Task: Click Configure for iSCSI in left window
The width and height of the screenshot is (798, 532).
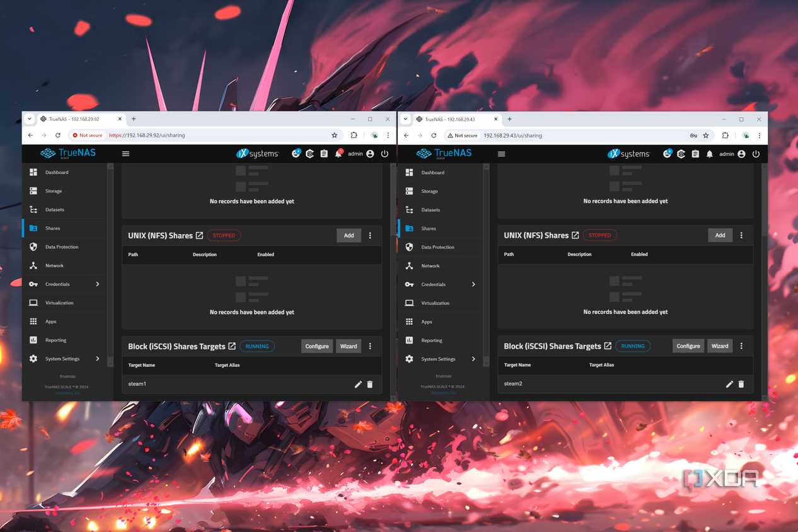Action: pyautogui.click(x=316, y=346)
